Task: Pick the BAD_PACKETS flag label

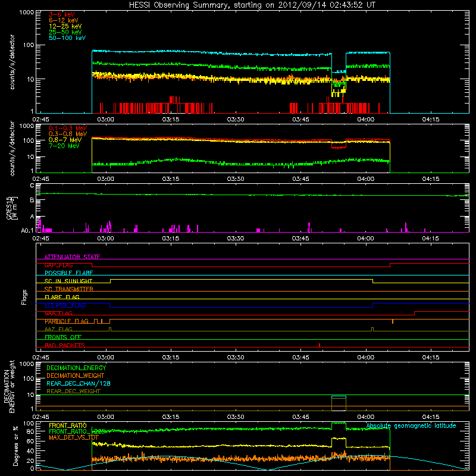Action: [65, 345]
